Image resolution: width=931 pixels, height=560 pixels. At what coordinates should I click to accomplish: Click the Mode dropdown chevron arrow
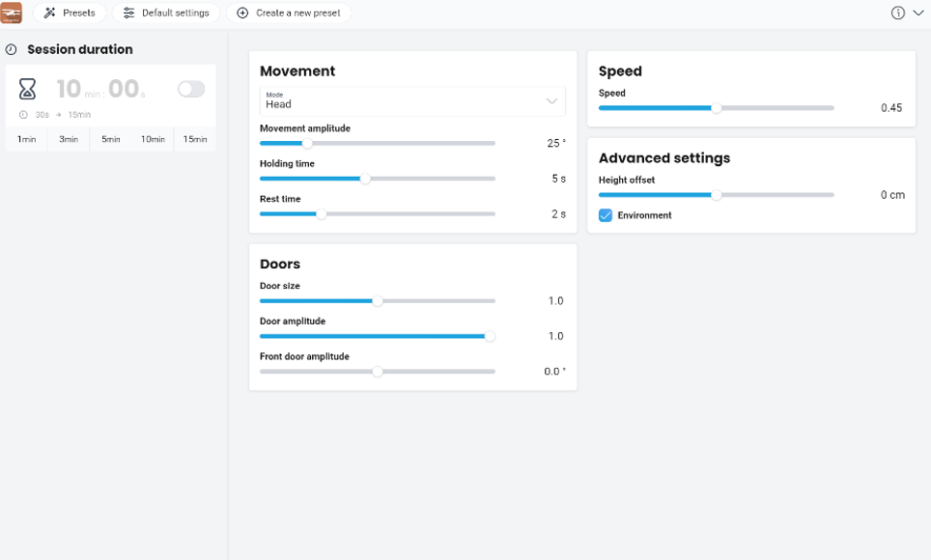pos(552,101)
